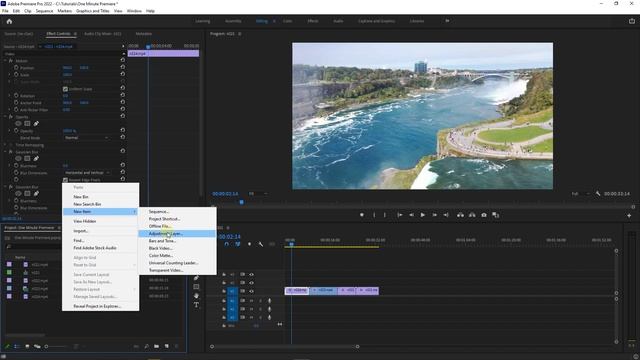Toggle Linked Selection in the timeline
Screen dimensions: 640x360
point(238,244)
